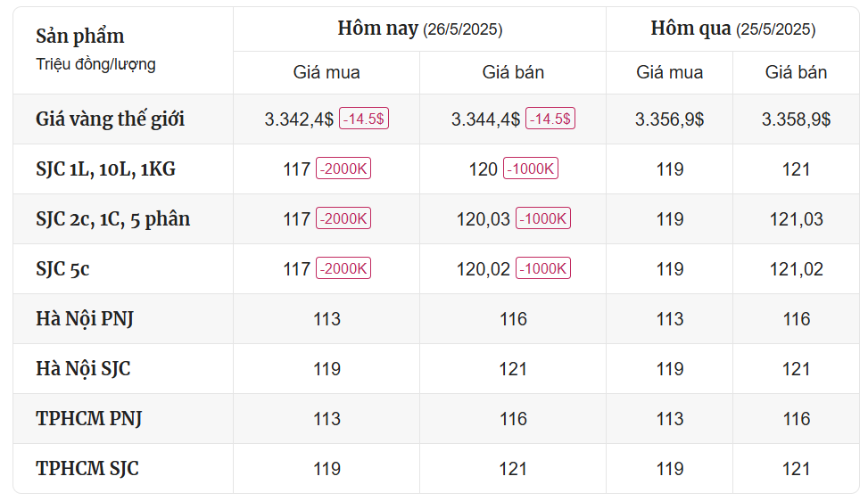Select yesterday's sell price 116 for Hà Nội PNJ

[x=796, y=319]
